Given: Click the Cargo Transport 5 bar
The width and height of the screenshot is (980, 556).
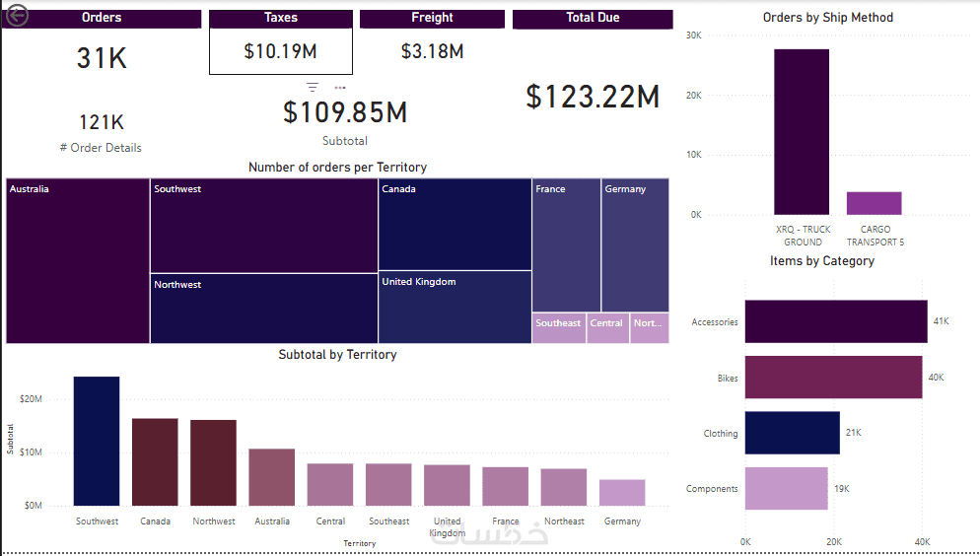Looking at the screenshot, I should [x=874, y=203].
